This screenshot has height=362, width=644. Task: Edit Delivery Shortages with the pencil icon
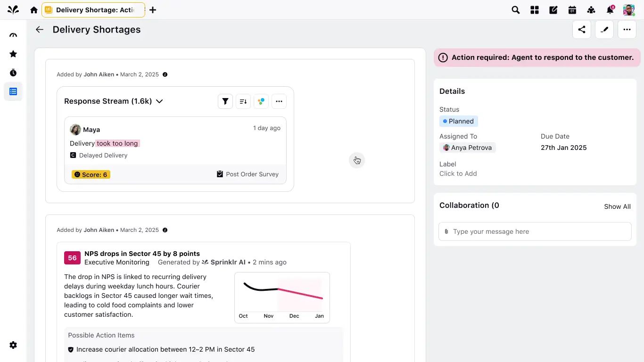(604, 29)
